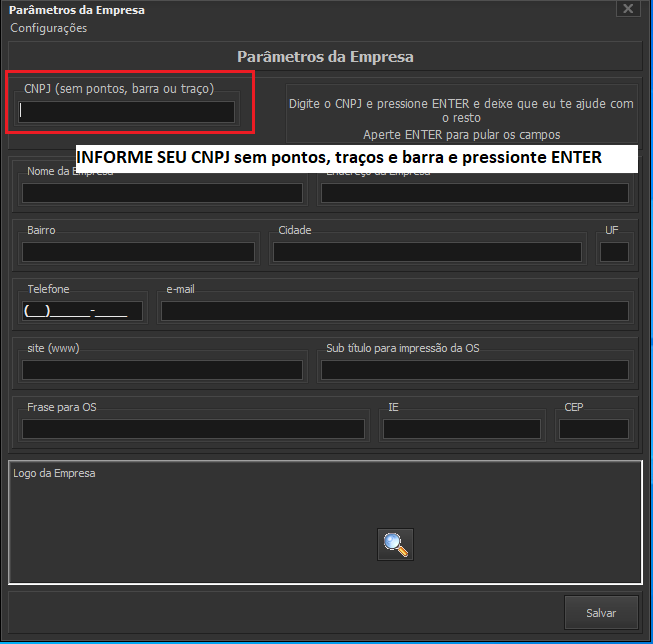This screenshot has height=644, width=653.
Task: Select the CEP field
Action: pos(594,429)
